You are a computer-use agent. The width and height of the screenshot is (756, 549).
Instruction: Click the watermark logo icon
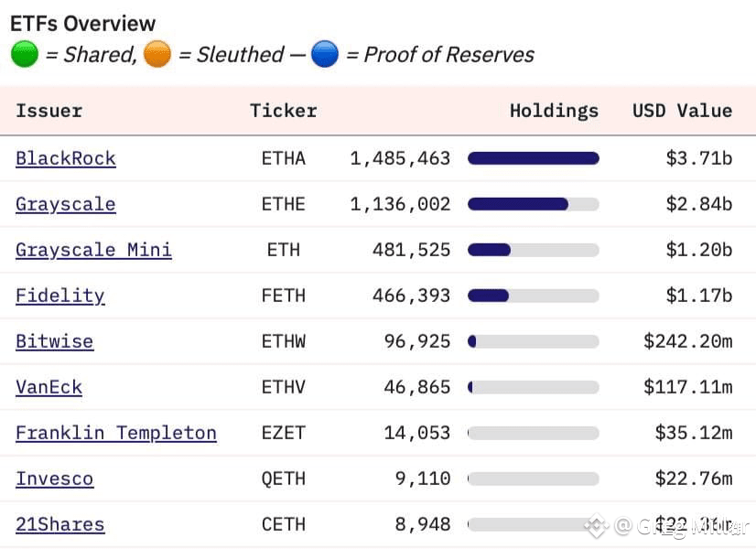pyautogui.click(x=597, y=526)
